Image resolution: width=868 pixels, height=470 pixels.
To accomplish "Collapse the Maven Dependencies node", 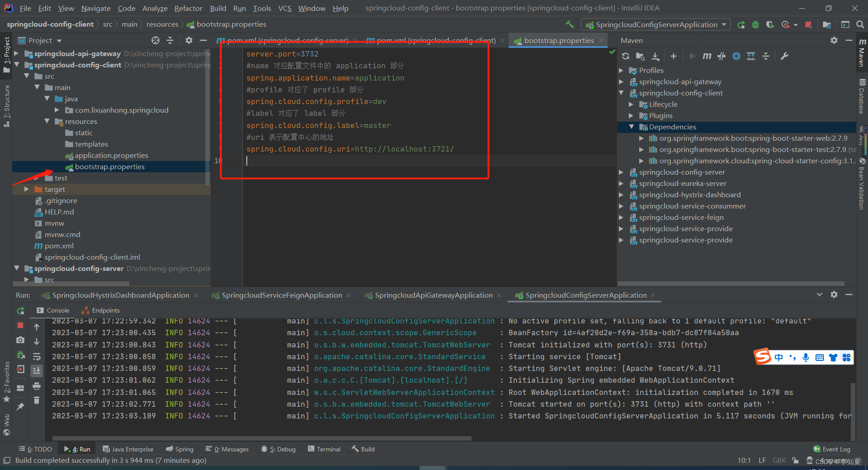I will click(631, 127).
